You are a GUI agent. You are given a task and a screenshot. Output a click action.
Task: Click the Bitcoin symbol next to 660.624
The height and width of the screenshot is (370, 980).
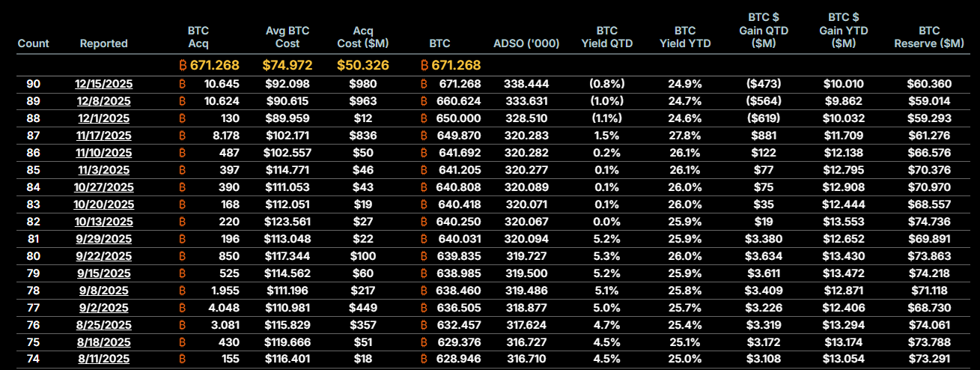(424, 101)
